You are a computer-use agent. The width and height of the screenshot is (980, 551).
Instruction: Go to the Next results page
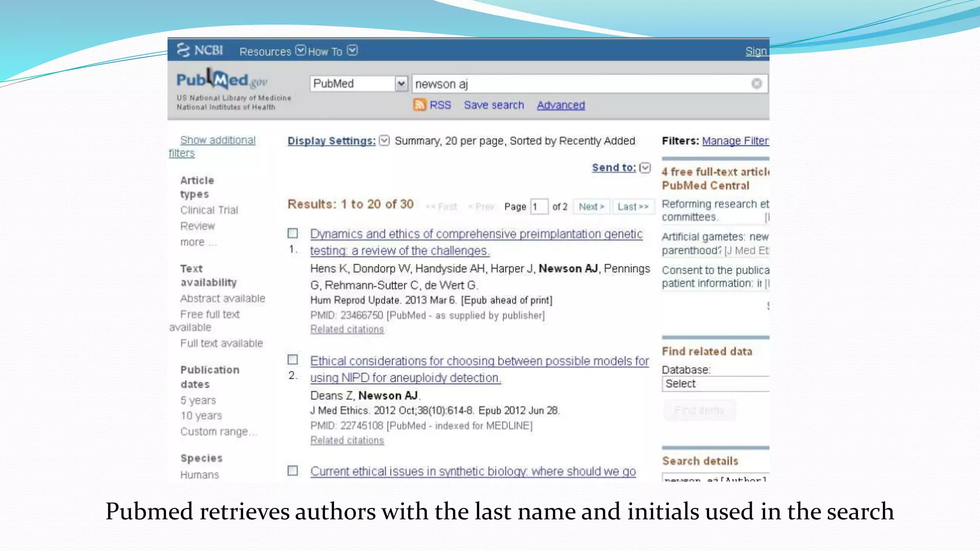point(591,207)
